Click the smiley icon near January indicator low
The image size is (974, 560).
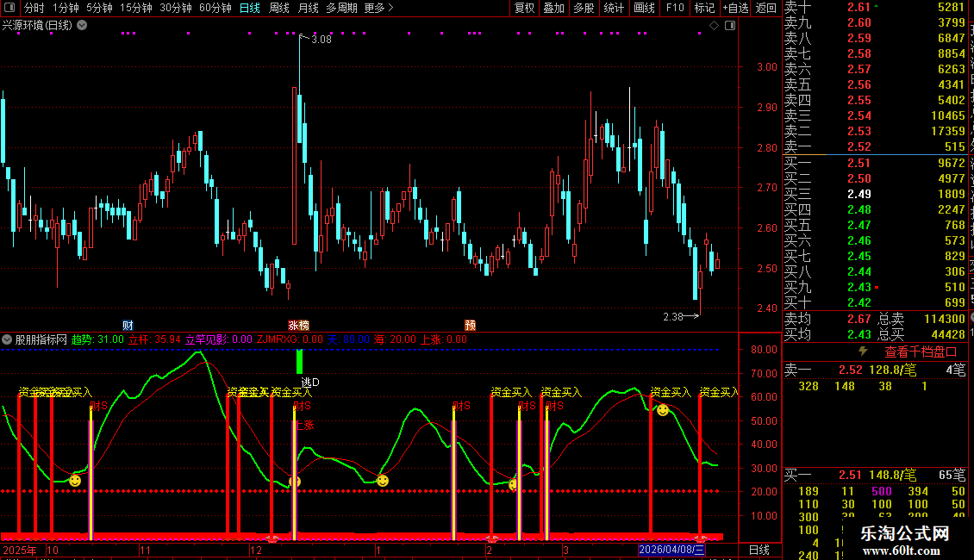click(383, 481)
